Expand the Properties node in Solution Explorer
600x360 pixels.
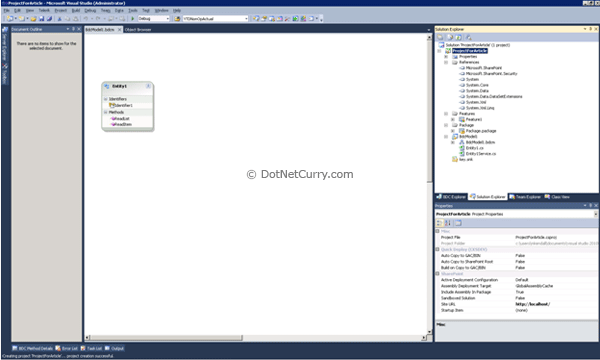tap(446, 57)
